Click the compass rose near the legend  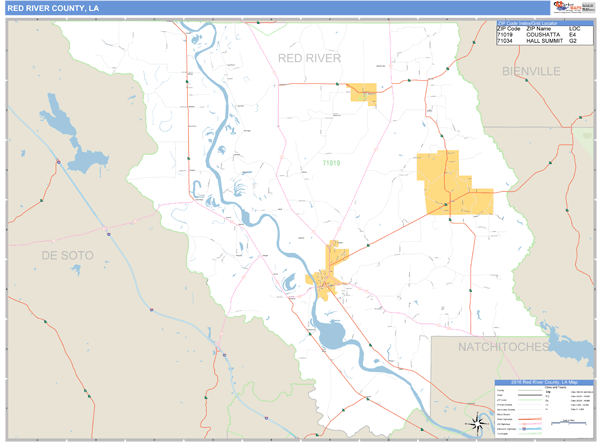click(477, 424)
